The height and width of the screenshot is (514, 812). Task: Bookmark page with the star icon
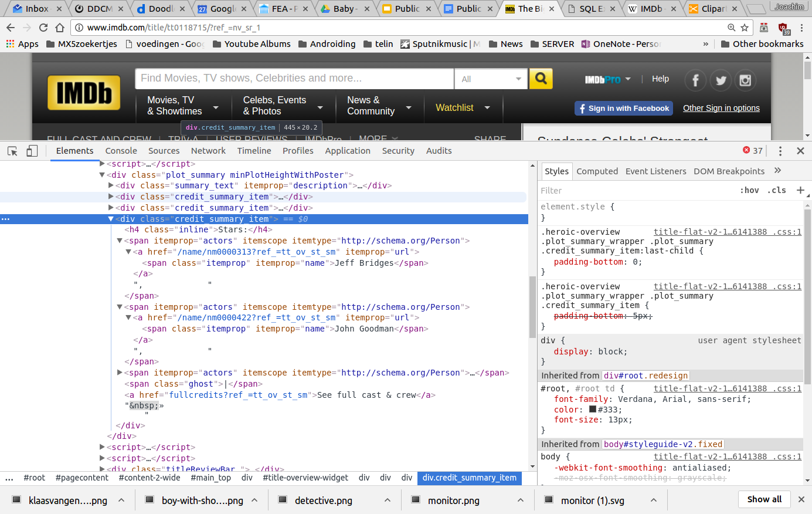(745, 28)
